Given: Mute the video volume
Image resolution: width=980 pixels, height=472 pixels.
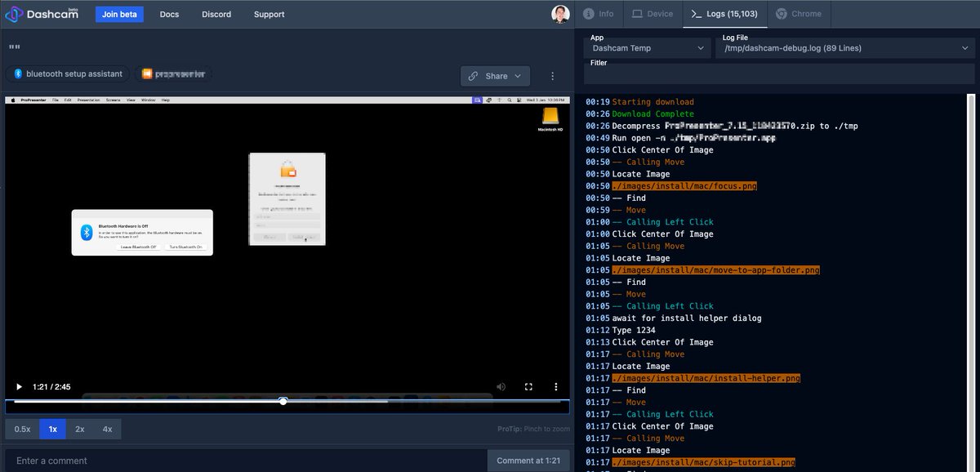Looking at the screenshot, I should click(501, 386).
